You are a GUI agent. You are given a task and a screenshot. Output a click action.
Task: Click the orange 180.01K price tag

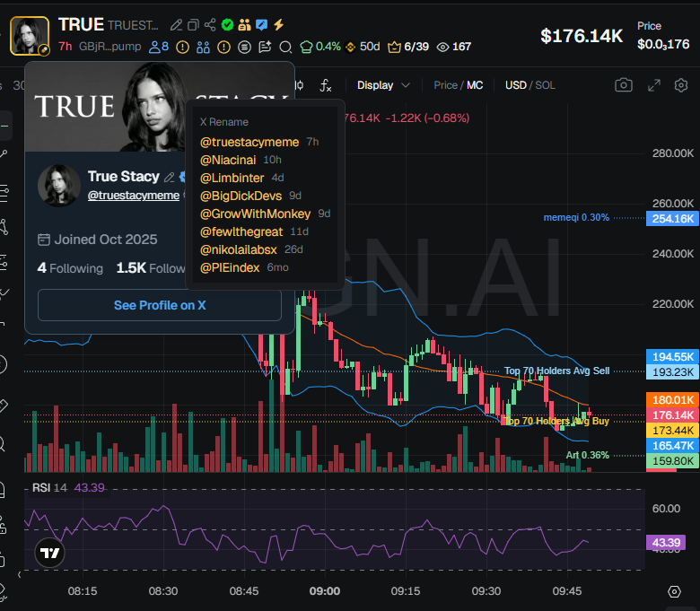point(672,399)
